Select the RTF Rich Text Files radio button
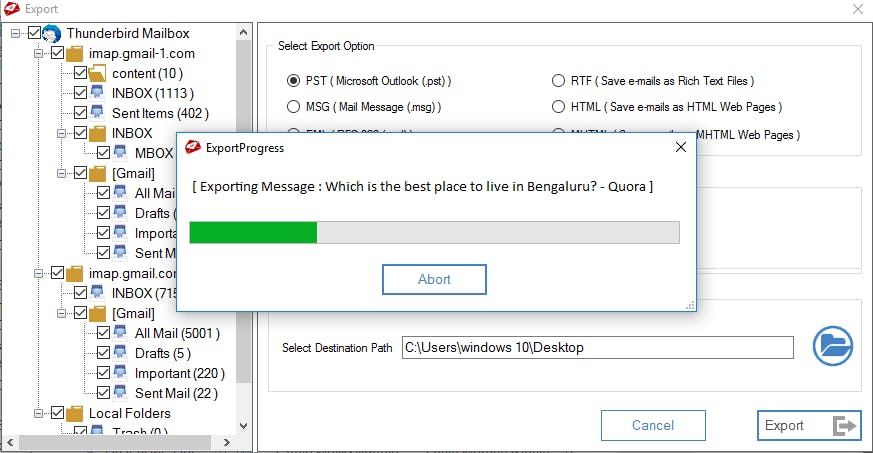The width and height of the screenshot is (873, 453). coord(558,81)
